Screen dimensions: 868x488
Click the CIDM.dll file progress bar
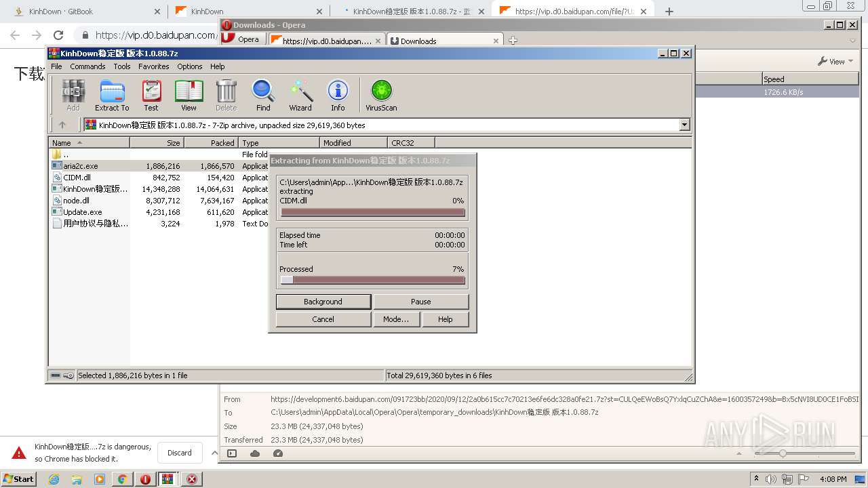tap(372, 212)
